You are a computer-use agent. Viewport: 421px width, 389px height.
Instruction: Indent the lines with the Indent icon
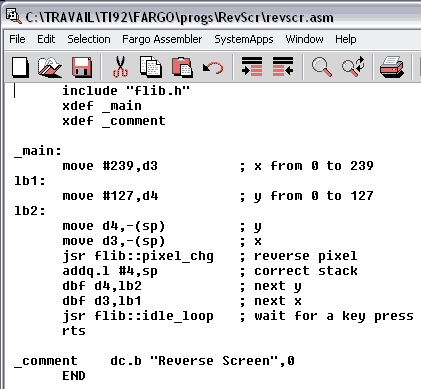(252, 66)
